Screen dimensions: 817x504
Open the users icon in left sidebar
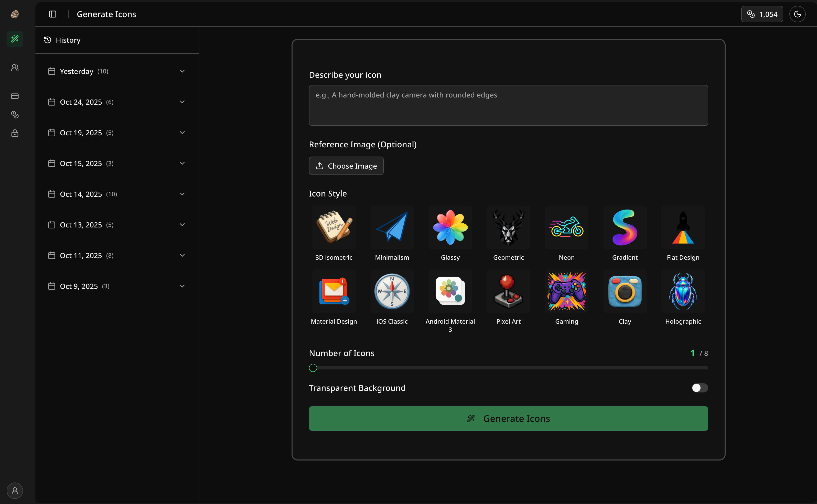(x=15, y=68)
